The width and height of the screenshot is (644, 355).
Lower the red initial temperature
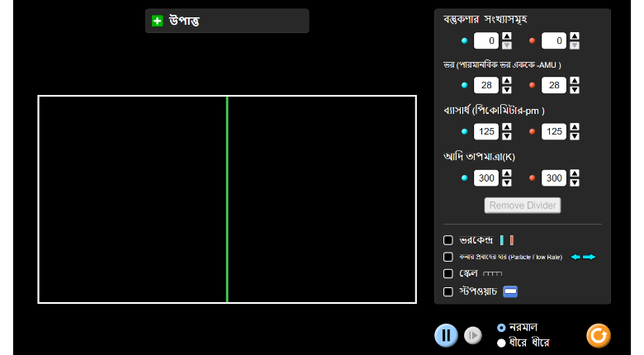click(x=575, y=182)
